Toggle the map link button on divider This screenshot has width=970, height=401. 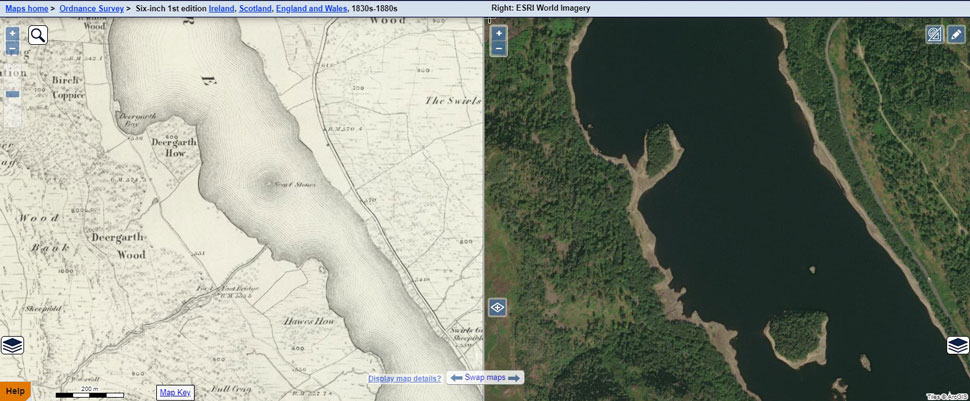(x=497, y=307)
